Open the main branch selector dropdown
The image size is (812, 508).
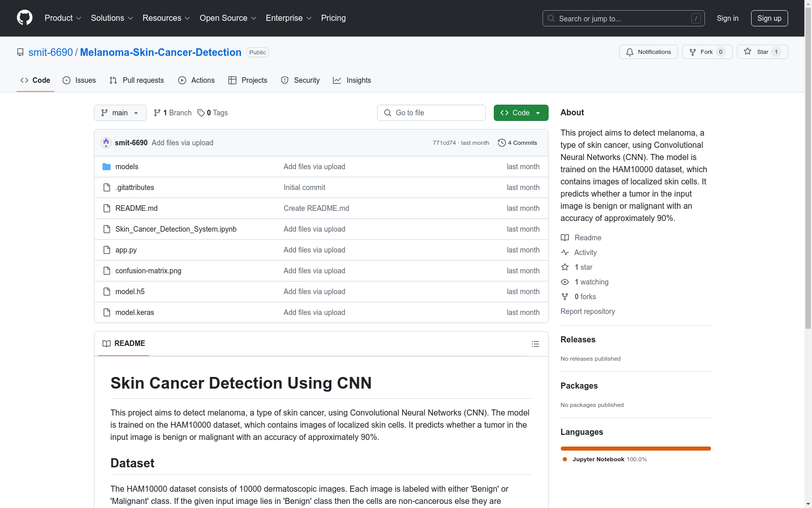point(120,113)
